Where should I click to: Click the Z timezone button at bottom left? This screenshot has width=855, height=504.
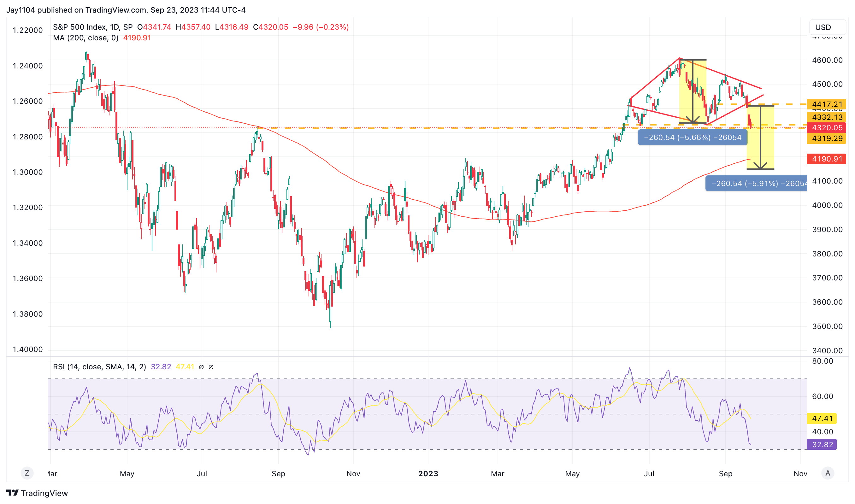27,473
